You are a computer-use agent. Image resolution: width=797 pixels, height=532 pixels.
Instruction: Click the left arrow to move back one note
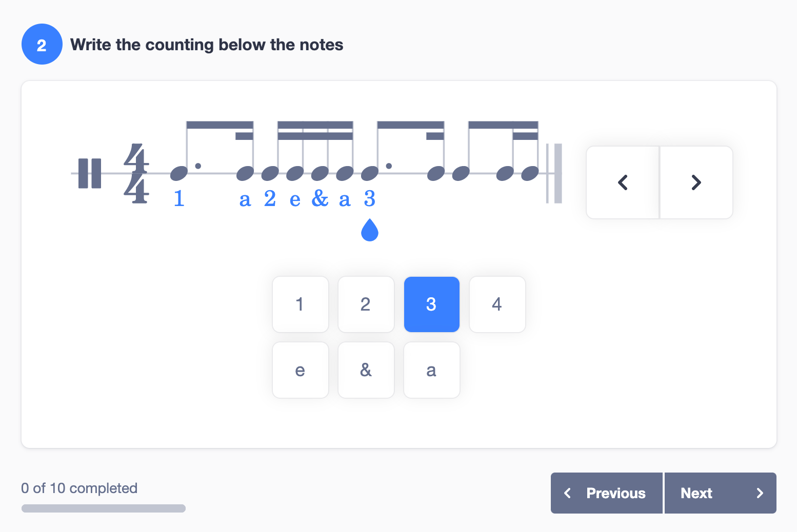[623, 182]
